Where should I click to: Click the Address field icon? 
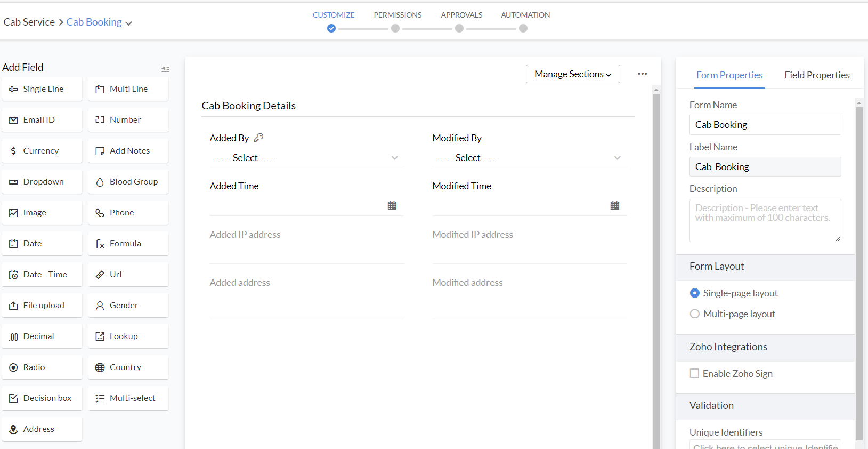tap(13, 429)
